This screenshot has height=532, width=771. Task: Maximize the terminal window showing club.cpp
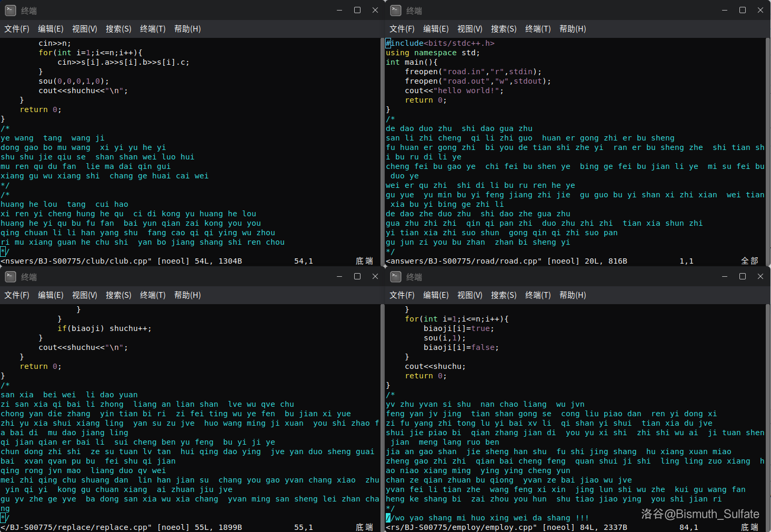357,10
